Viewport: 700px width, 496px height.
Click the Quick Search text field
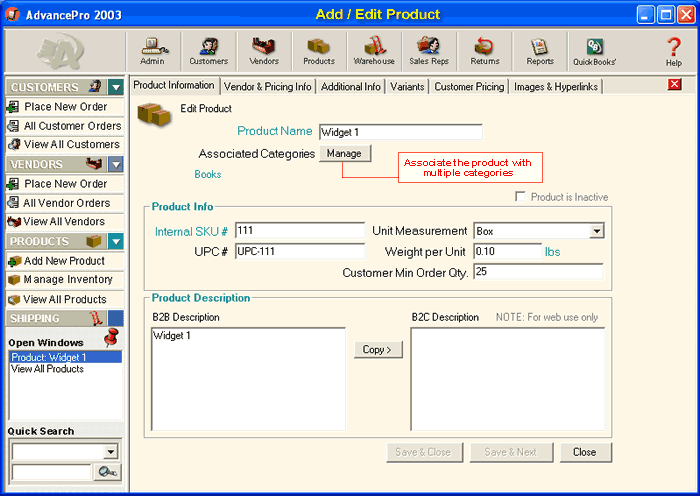(51, 472)
